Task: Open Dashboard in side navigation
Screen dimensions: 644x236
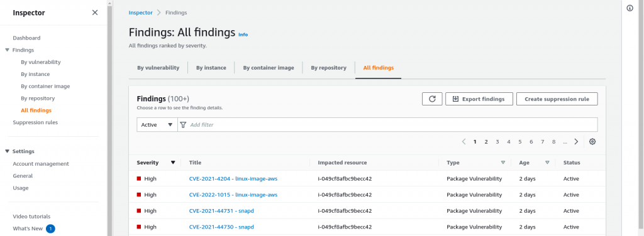Action: tap(26, 38)
